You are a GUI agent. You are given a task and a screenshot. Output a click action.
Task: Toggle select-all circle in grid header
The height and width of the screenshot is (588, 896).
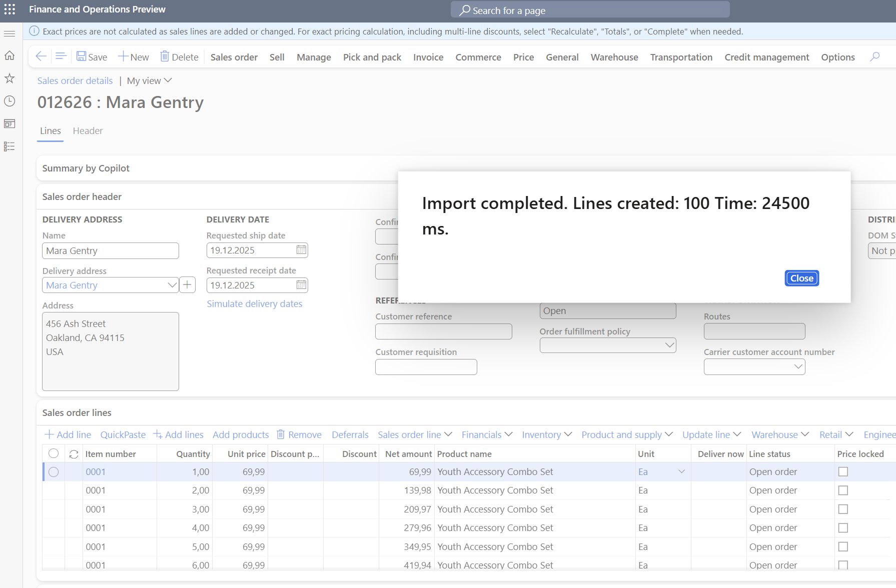[54, 453]
